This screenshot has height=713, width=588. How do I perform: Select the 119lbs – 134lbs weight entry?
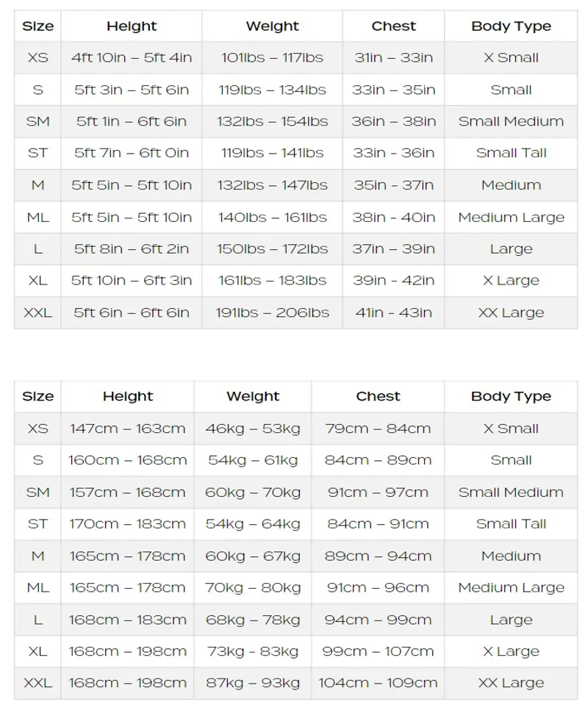tap(272, 90)
